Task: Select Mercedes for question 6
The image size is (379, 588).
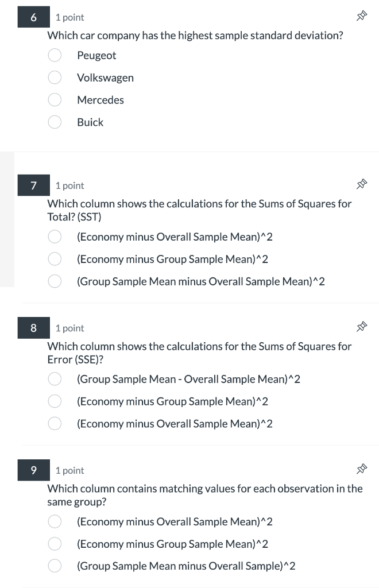Action: (55, 100)
